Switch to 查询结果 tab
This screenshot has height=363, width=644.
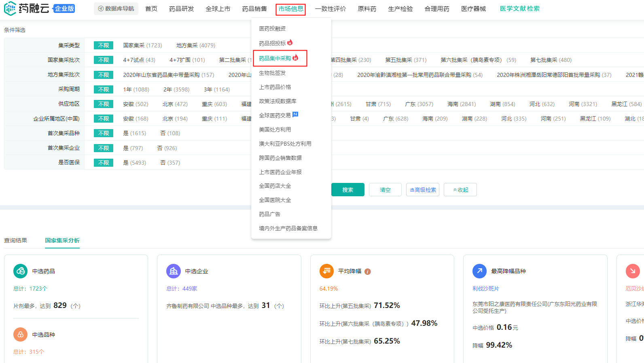[x=16, y=240]
